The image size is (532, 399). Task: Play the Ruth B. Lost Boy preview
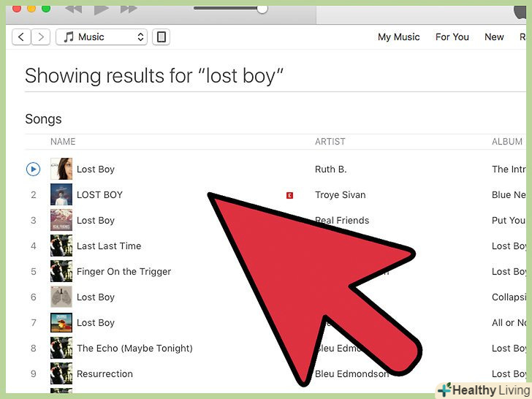(x=34, y=169)
